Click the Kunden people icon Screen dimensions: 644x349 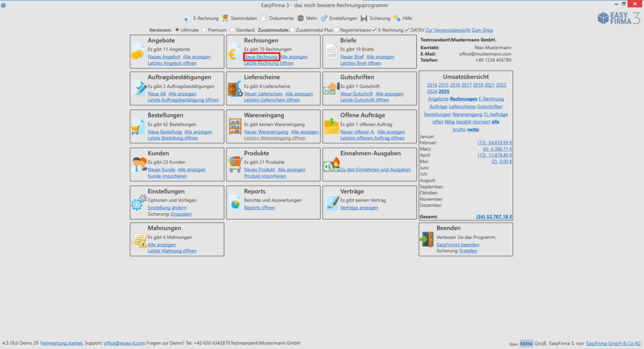tap(140, 164)
